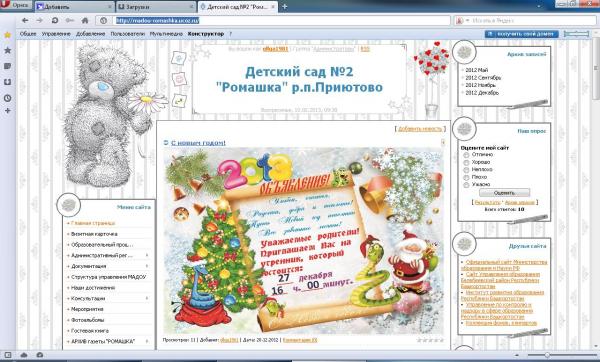Click the browser Back arrow button
The image size is (600, 362).
[25, 20]
